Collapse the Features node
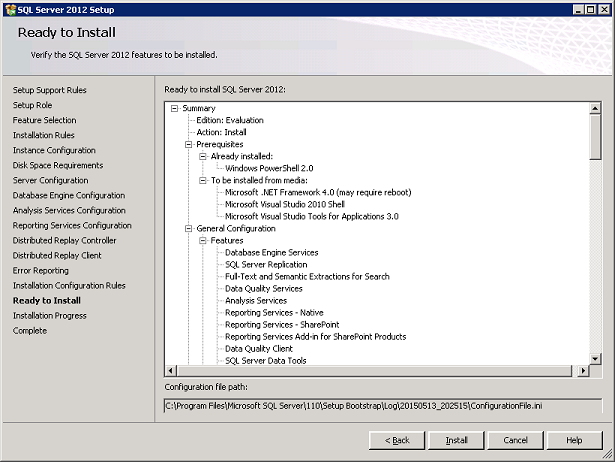Screen dimensions: 615x462 coord(203,240)
